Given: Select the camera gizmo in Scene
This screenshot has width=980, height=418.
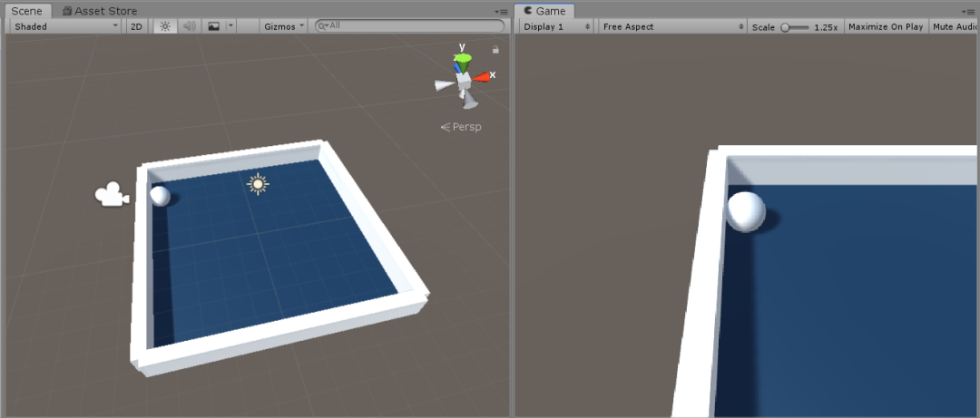Looking at the screenshot, I should (112, 194).
